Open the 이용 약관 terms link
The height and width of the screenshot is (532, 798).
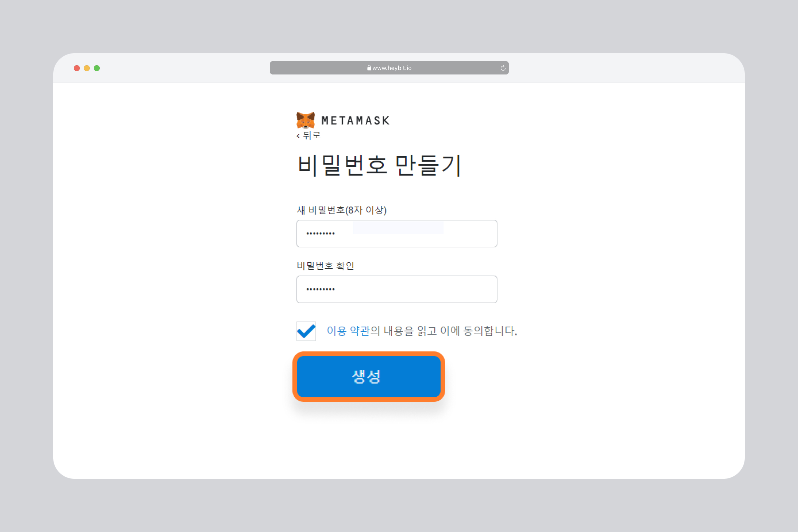[348, 331]
